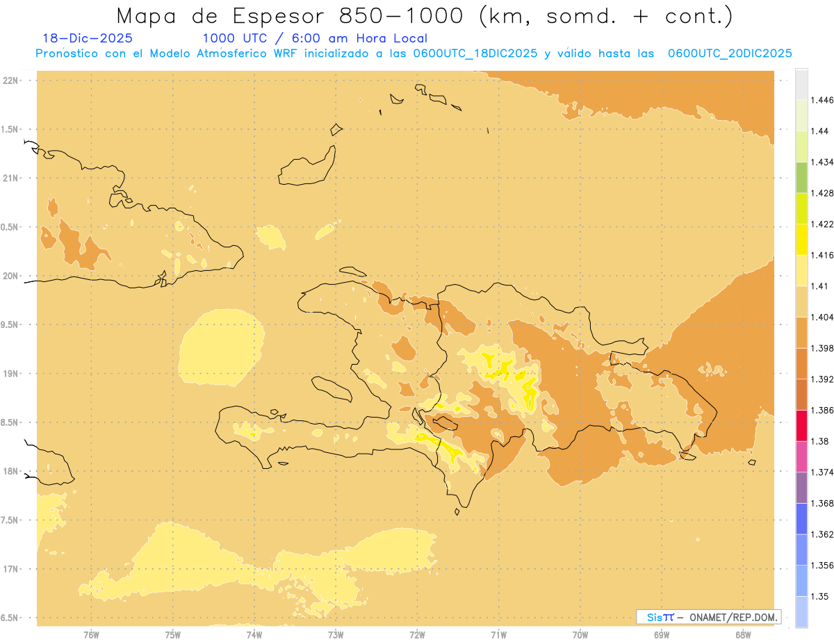
Task: Click the '17N' latitude label
Action: (11, 570)
